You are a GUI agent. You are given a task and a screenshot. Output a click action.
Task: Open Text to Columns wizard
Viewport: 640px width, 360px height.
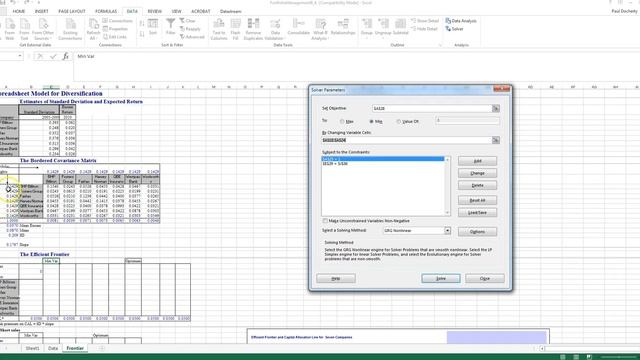(x=219, y=29)
